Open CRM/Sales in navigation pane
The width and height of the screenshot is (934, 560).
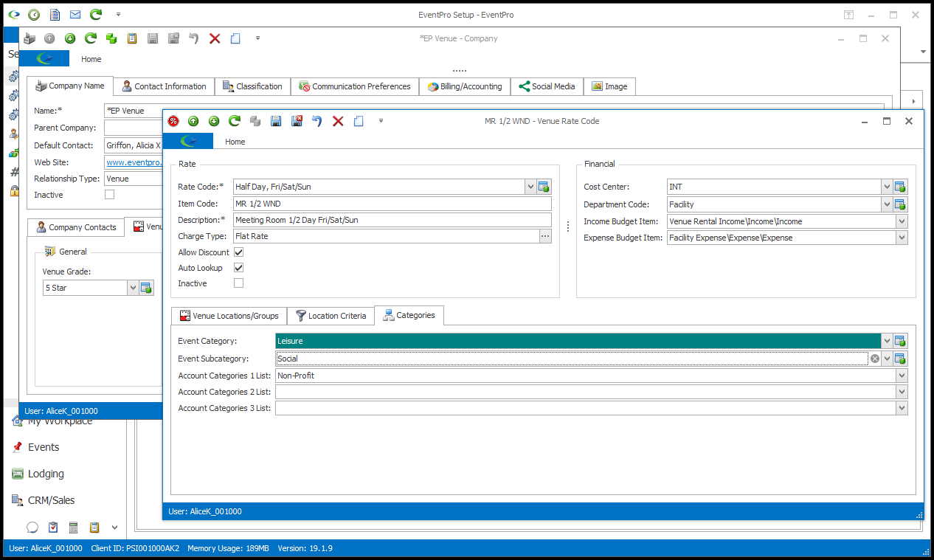click(x=52, y=500)
